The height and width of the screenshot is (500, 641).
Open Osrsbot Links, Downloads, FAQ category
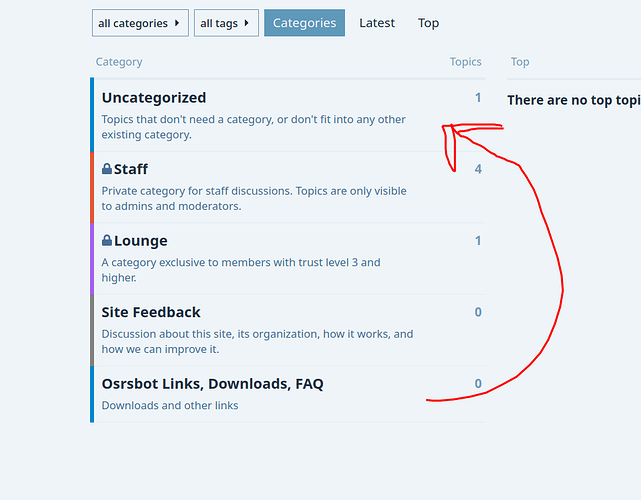(213, 383)
